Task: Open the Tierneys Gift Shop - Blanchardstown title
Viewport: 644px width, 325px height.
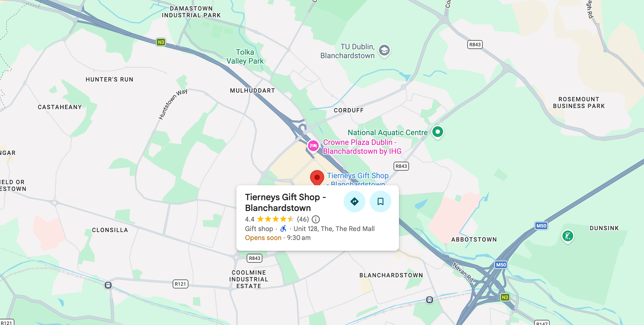Action: [285, 202]
